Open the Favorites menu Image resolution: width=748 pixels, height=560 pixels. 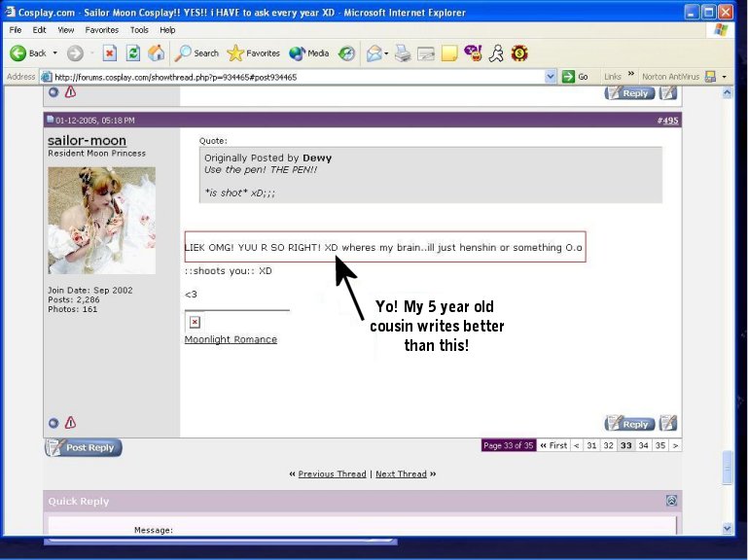101,29
